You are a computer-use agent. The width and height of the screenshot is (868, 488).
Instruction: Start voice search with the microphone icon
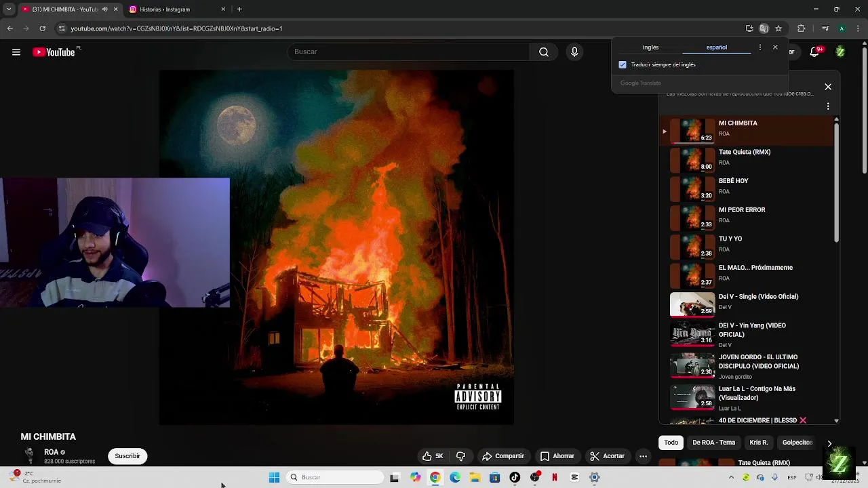tap(574, 52)
